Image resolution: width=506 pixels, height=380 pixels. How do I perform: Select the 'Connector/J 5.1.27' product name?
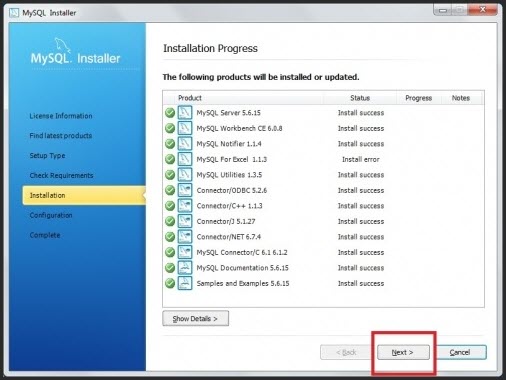(226, 221)
